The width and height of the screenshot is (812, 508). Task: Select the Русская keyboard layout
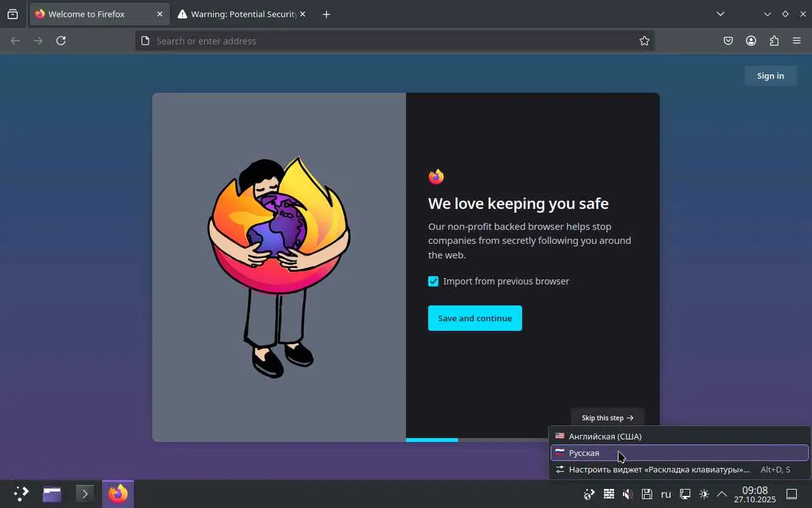[x=679, y=453]
